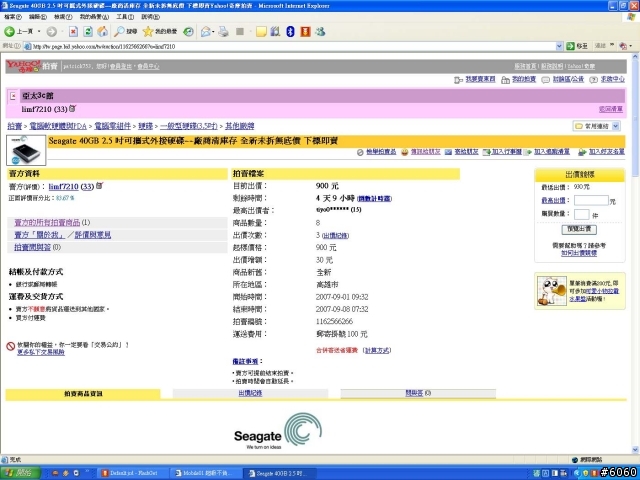Refresh the page using the green arrows icon

click(x=88, y=31)
